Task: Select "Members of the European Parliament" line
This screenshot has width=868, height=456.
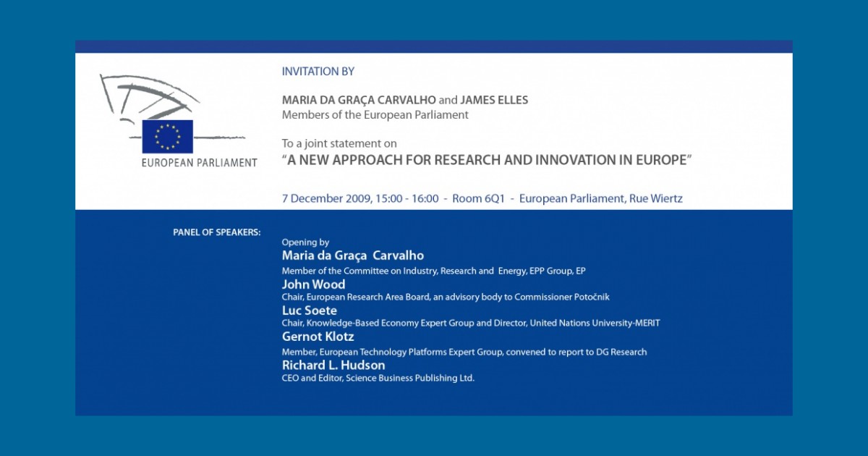Action: 375,114
